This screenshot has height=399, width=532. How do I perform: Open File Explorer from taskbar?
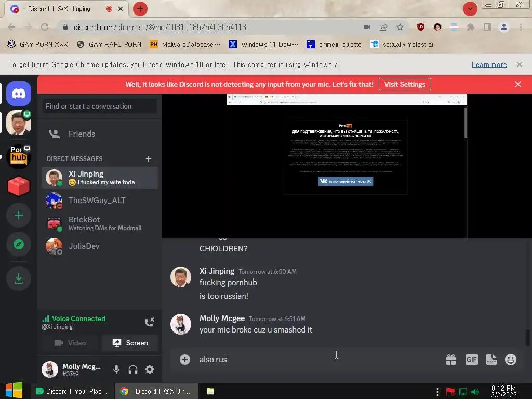coord(210,391)
